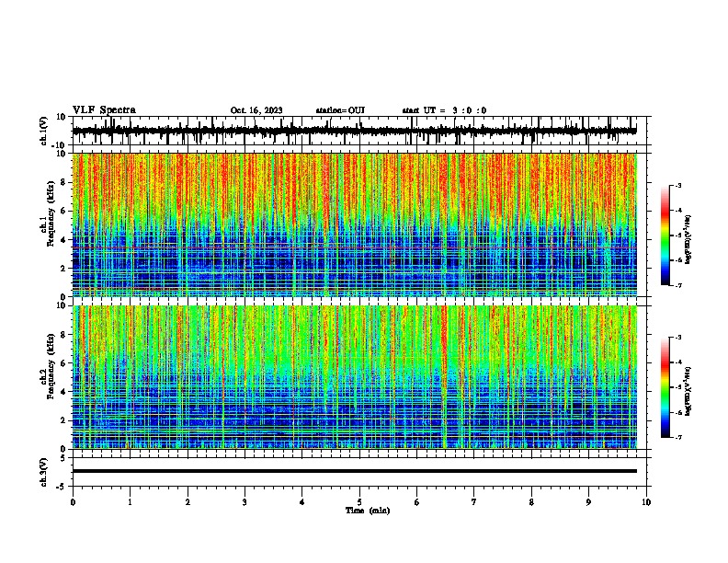Screen dimensions: 728x563
Task: Click the ch.2 spectrogram plot area
Action: click(x=354, y=377)
